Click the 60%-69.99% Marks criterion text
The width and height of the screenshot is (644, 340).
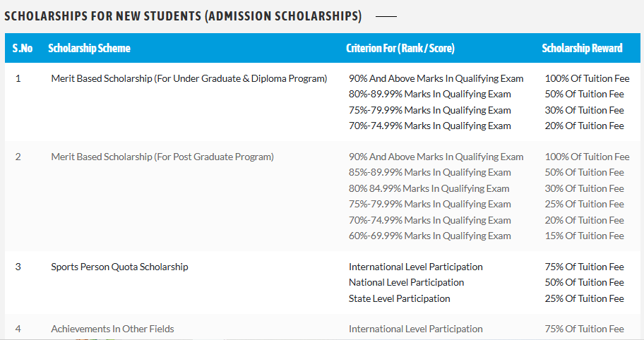tap(429, 236)
